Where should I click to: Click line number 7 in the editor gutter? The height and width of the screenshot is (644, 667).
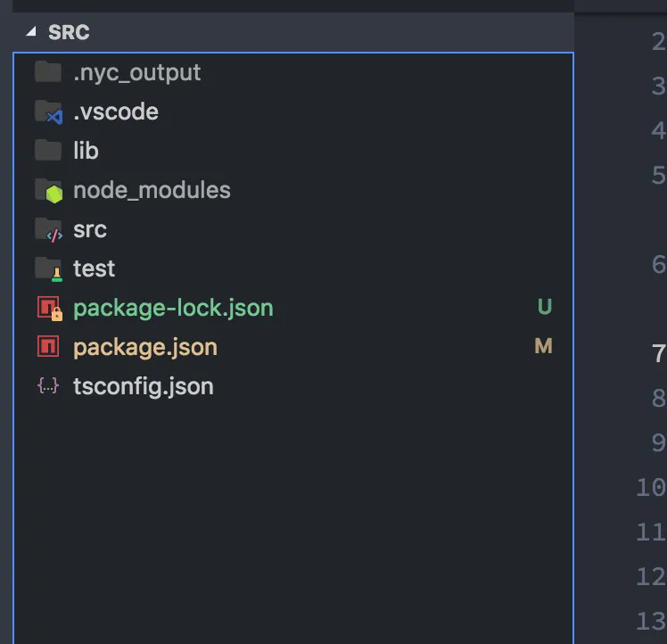tap(659, 352)
